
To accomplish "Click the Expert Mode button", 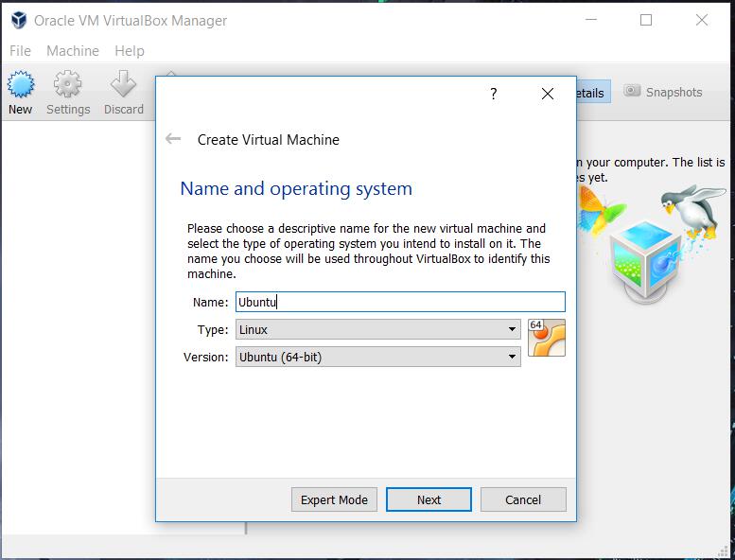I will (x=334, y=499).
